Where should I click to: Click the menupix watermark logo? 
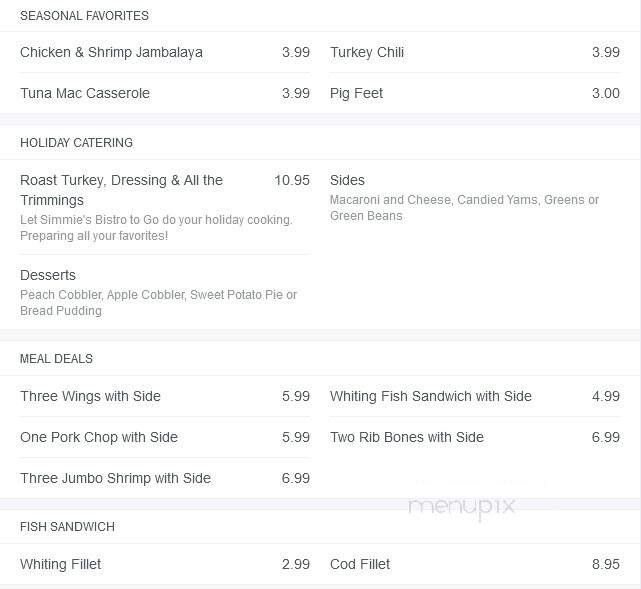click(461, 507)
